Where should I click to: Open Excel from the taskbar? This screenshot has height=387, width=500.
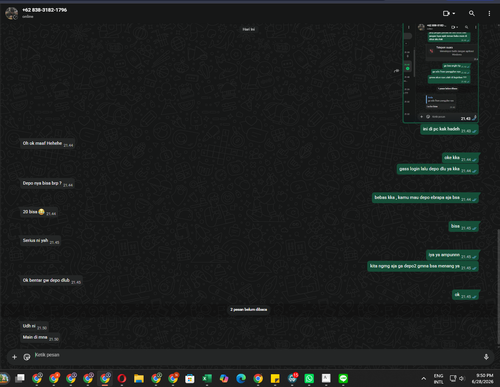point(207,378)
